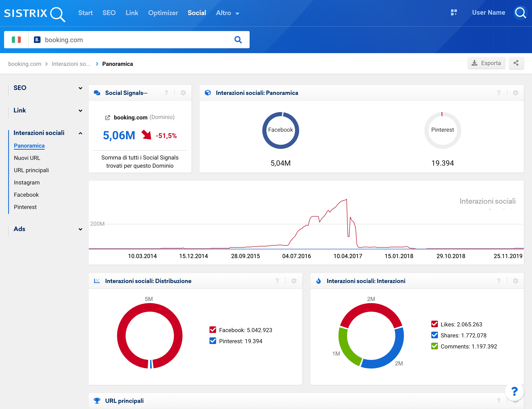Open help for Social Signals box
This screenshot has height=409, width=532.
pyautogui.click(x=166, y=93)
